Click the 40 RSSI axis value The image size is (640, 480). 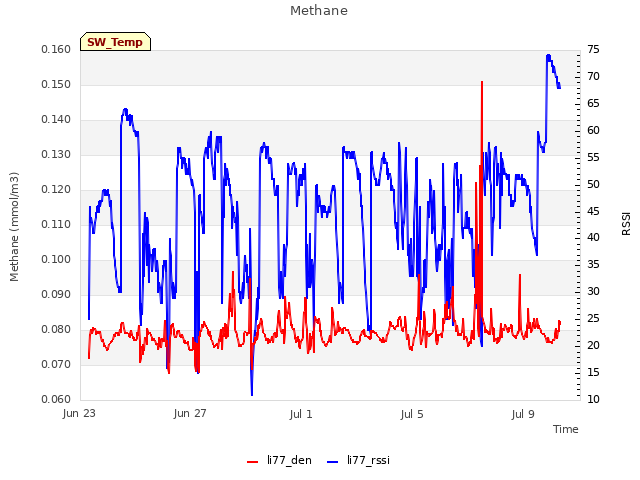(593, 238)
